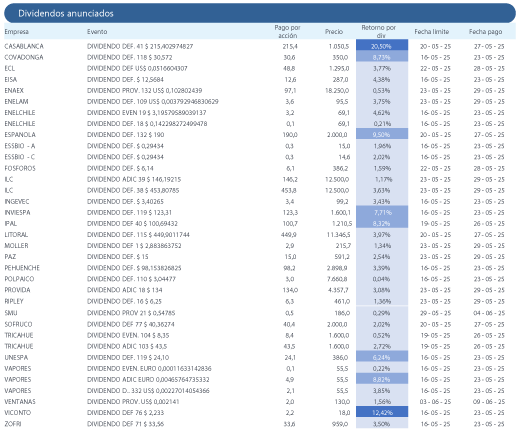This screenshot has height=437, width=520.
Task: Click the 'Fecha pago' column header
Action: coord(485,32)
